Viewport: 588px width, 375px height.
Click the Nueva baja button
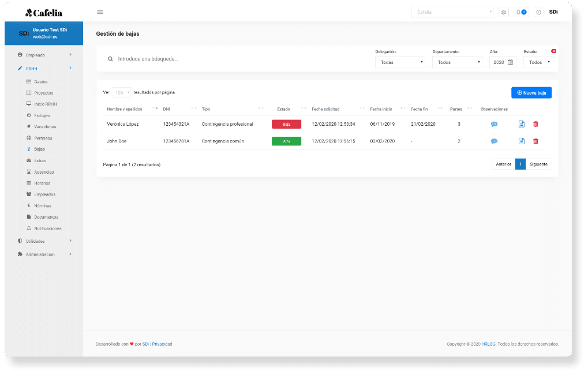[x=531, y=92]
